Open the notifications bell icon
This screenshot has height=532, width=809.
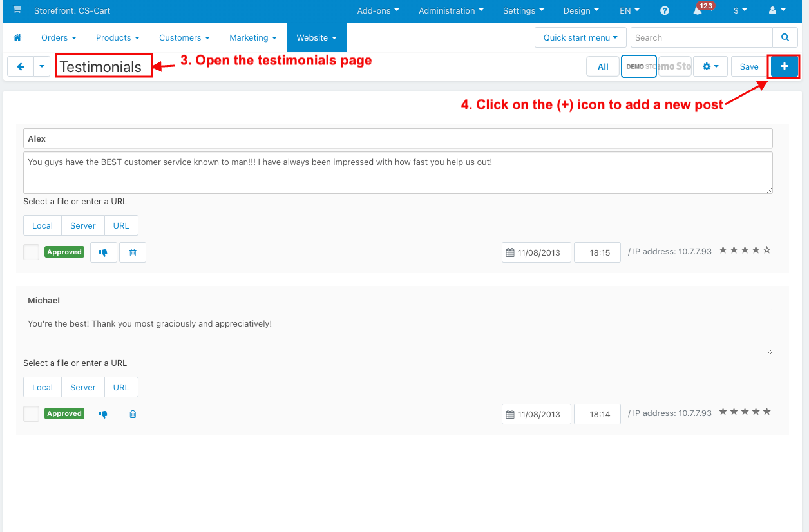pyautogui.click(x=698, y=11)
